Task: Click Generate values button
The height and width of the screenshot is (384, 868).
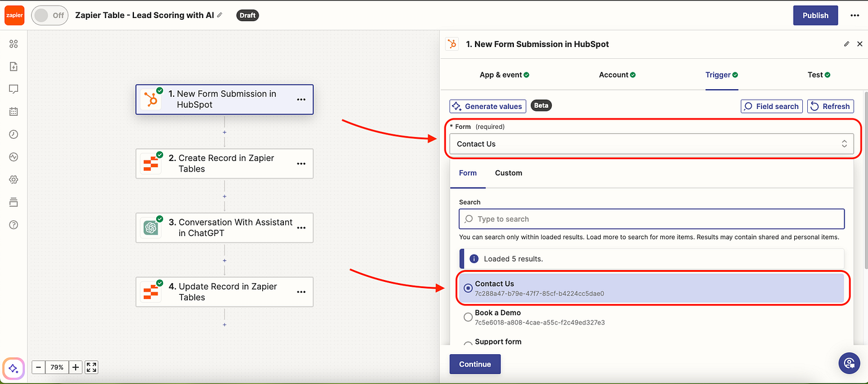Action: (x=488, y=106)
